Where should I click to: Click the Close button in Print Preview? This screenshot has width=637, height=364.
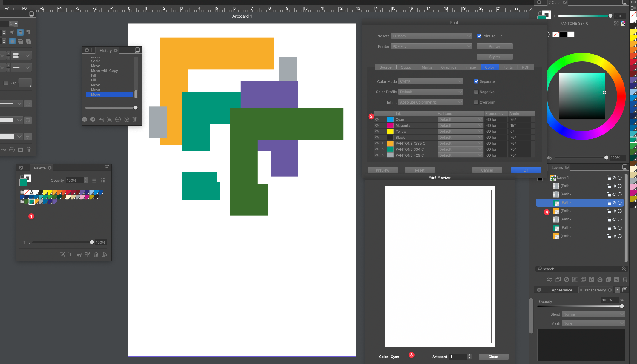click(493, 357)
